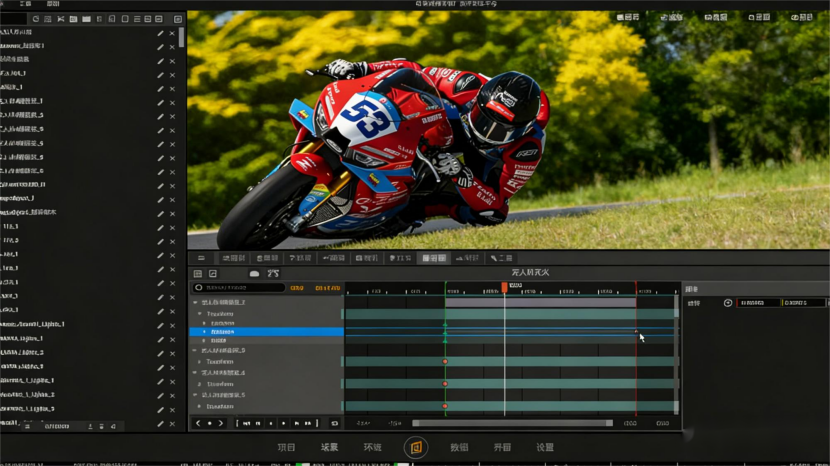
Task: Click the scissors cut icon in left panel toolbar
Action: click(61, 19)
